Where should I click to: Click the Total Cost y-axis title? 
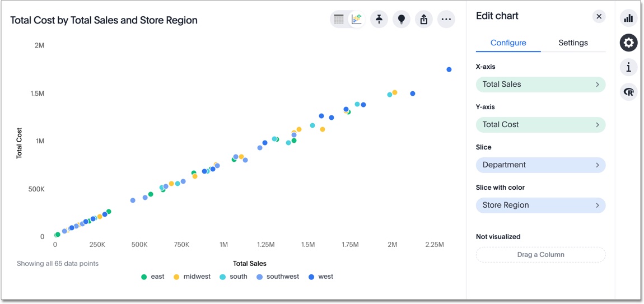[19, 143]
